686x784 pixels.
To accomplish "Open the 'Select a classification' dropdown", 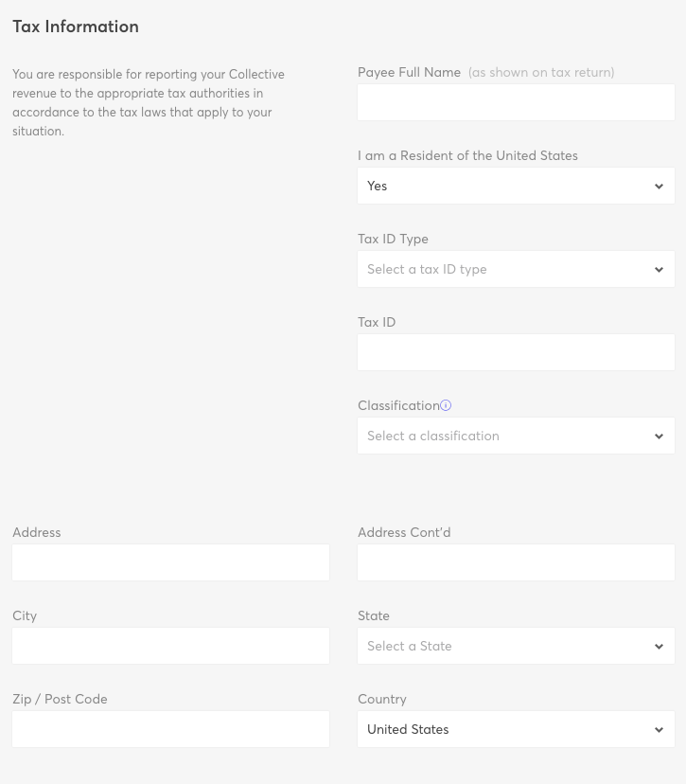I will click(x=501, y=437).
